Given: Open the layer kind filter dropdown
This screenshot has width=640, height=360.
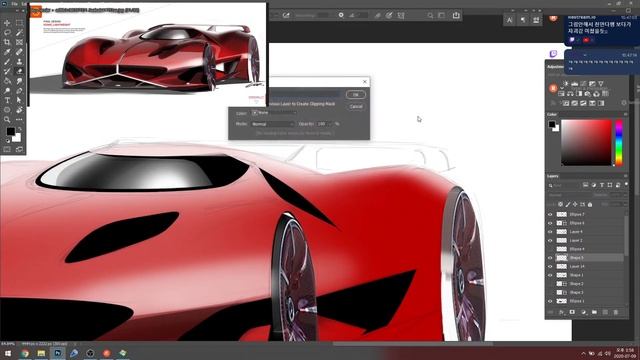Looking at the screenshot, I should [x=564, y=185].
